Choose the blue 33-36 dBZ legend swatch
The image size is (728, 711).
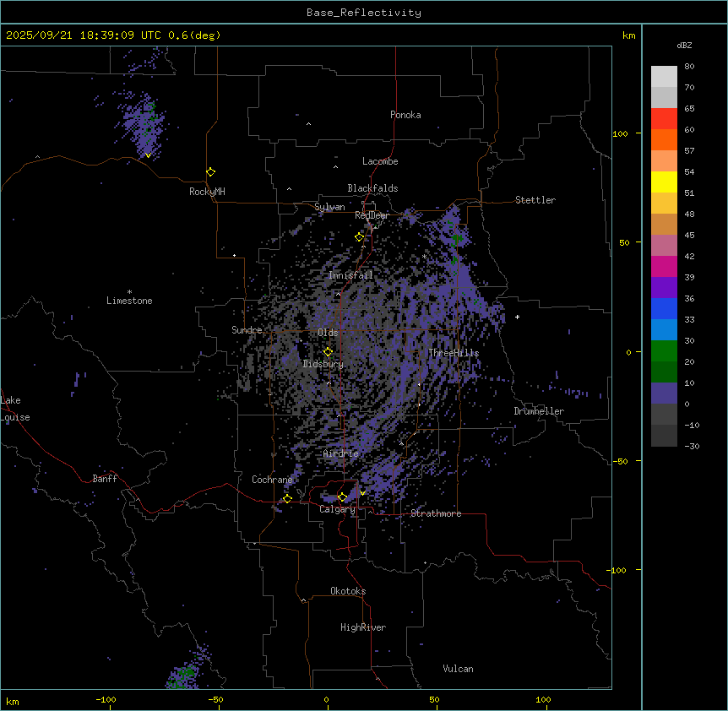click(664, 309)
